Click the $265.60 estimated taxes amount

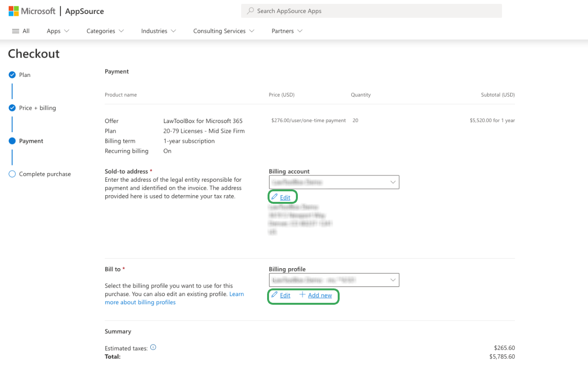coord(504,348)
